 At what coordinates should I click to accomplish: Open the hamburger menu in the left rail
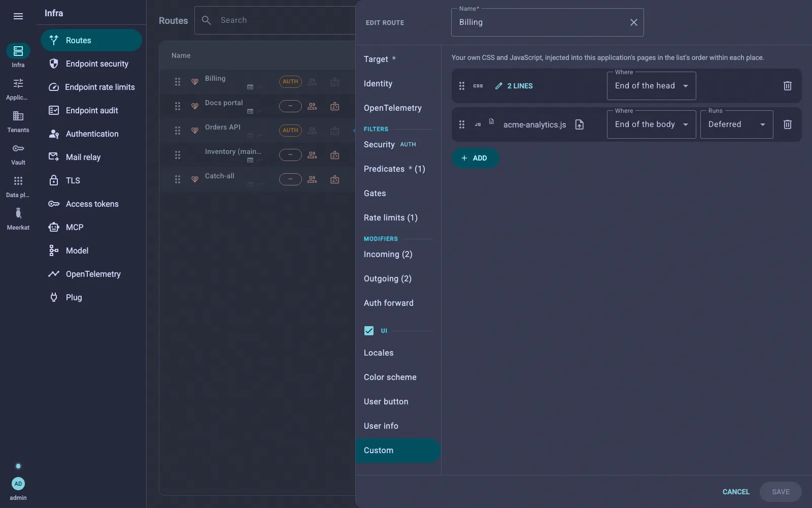[x=18, y=16]
